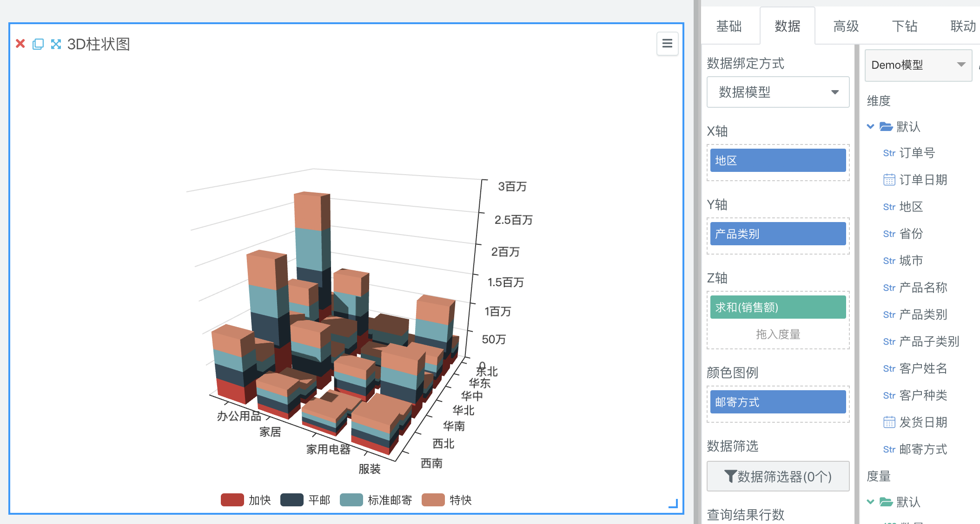Image resolution: width=980 pixels, height=524 pixels.
Task: Click the filter funnel icon
Action: pyautogui.click(x=730, y=477)
